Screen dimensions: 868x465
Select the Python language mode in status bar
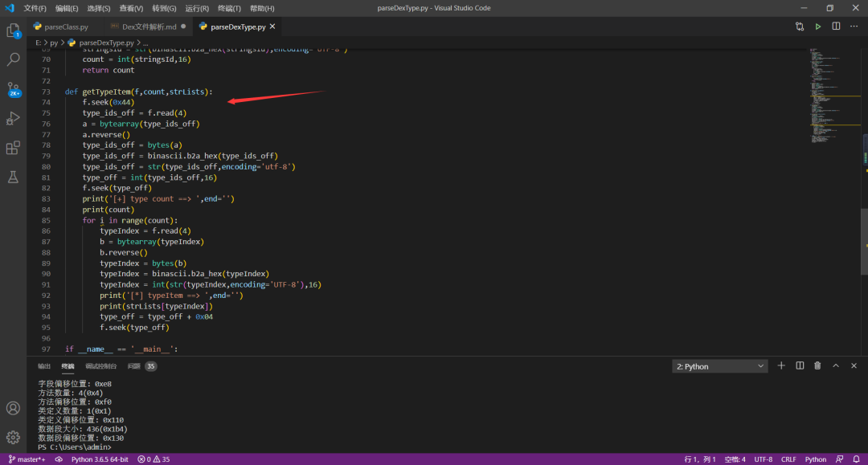click(x=816, y=459)
